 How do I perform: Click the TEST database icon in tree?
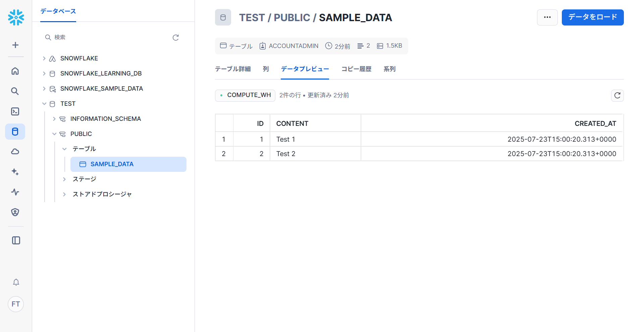point(52,104)
